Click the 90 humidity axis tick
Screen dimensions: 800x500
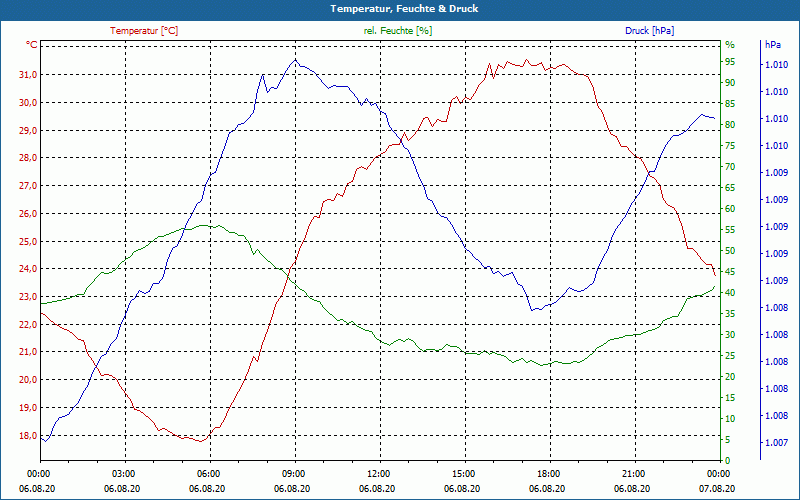pos(730,83)
